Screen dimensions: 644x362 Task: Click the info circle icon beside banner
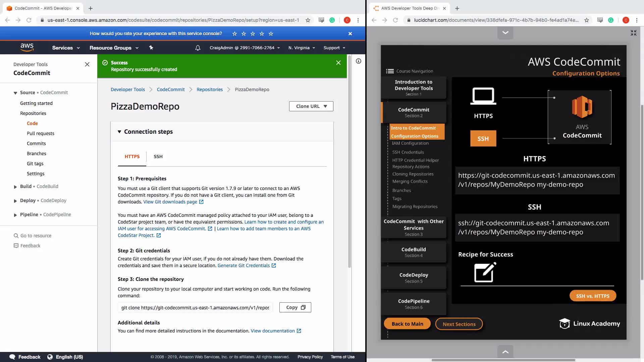point(359,61)
